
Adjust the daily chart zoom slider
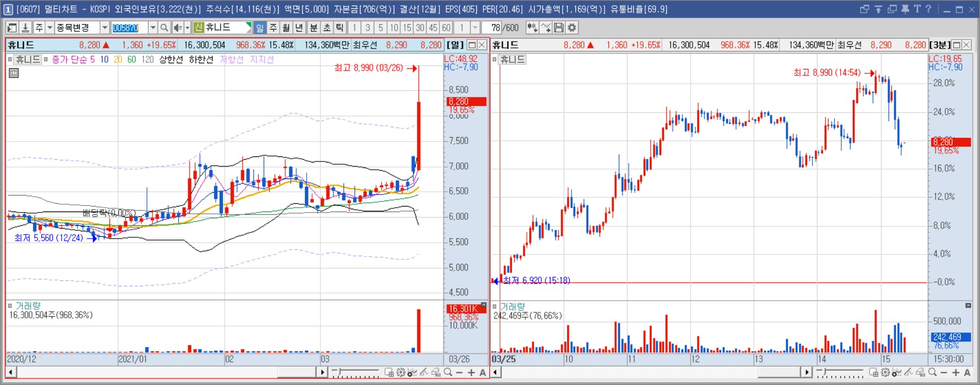355,373
